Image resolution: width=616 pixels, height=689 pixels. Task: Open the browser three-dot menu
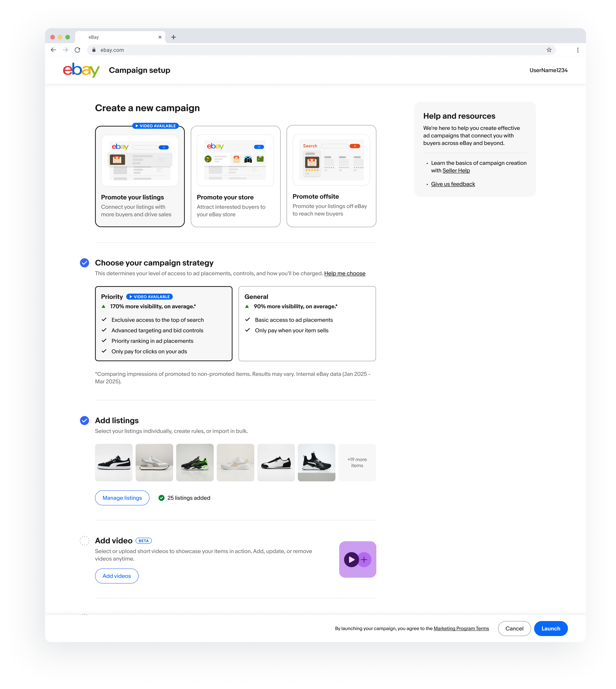click(578, 50)
